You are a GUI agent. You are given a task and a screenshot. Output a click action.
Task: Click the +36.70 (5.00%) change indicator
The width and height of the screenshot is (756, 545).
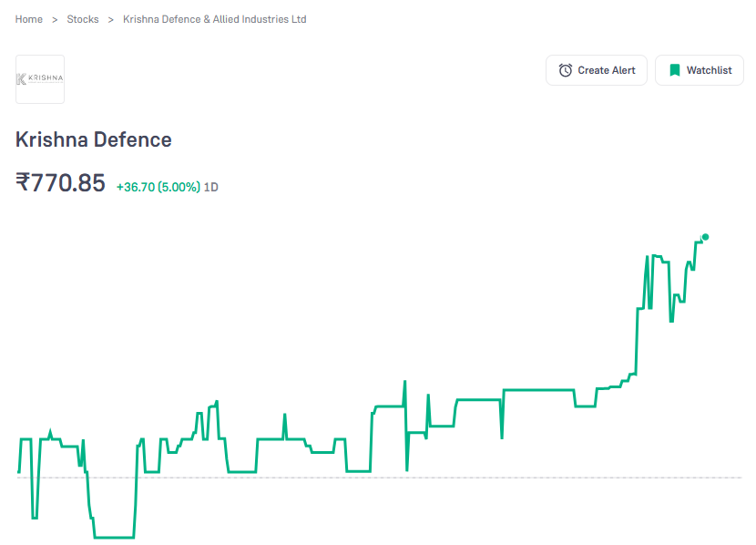pos(159,186)
